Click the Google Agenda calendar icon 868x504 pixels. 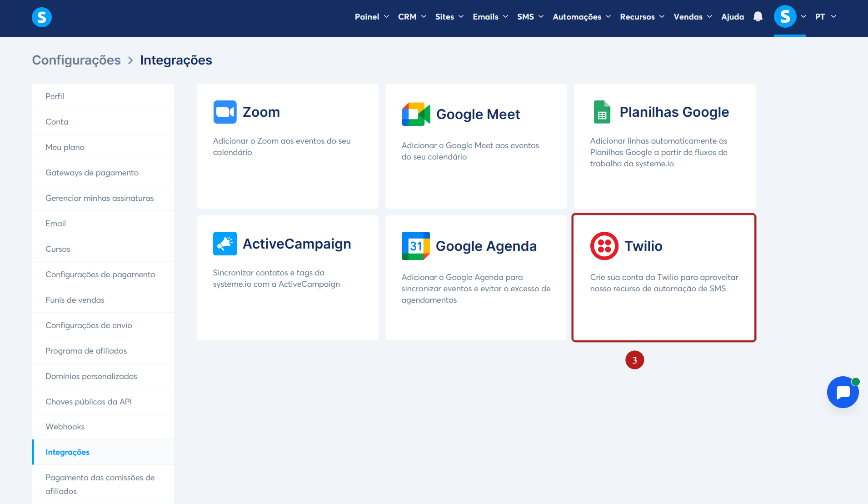coord(416,246)
